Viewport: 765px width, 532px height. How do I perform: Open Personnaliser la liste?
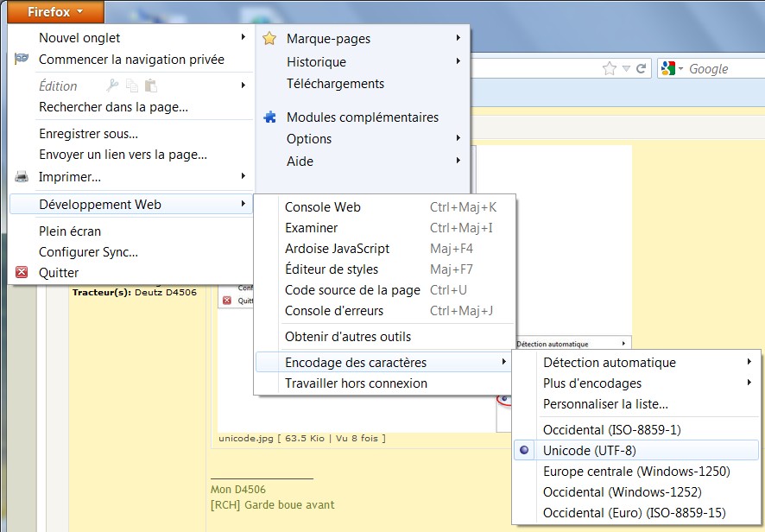[636, 403]
